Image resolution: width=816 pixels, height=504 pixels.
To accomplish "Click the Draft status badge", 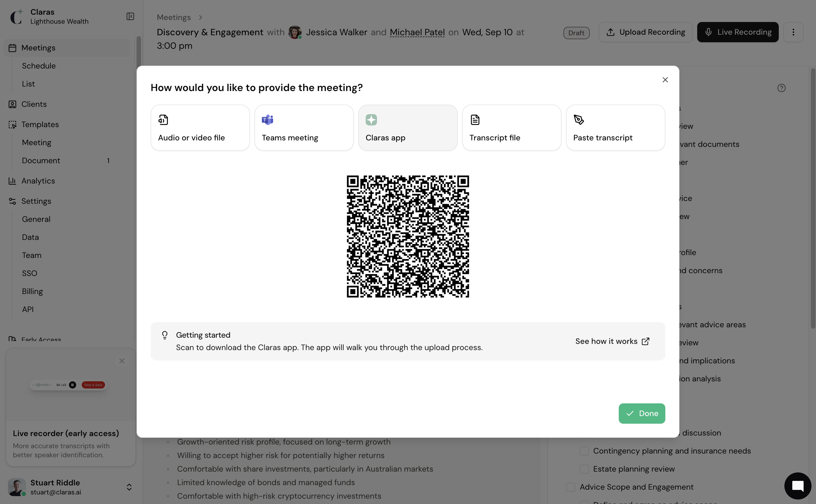I will [576, 33].
